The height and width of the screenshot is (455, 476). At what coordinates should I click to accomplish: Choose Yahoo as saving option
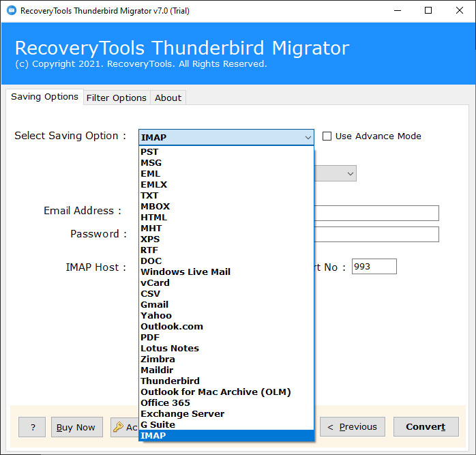tap(226, 315)
